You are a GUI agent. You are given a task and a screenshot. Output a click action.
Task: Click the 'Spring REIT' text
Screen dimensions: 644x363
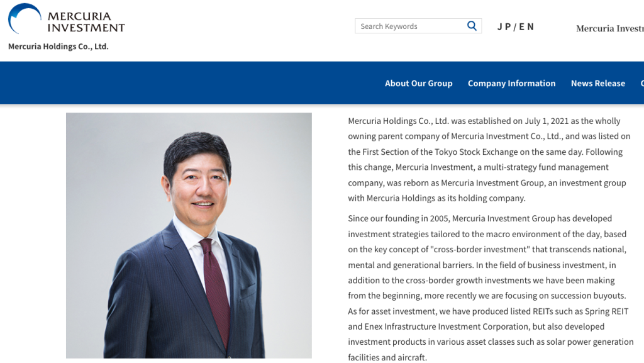pos(606,311)
